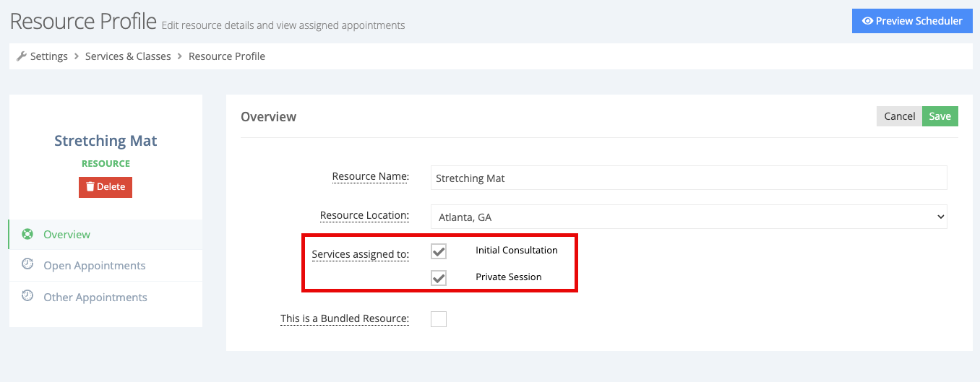Viewport: 980px width, 382px height.
Task: Click the wrench icon beside Settings breadcrumb
Action: (x=21, y=56)
